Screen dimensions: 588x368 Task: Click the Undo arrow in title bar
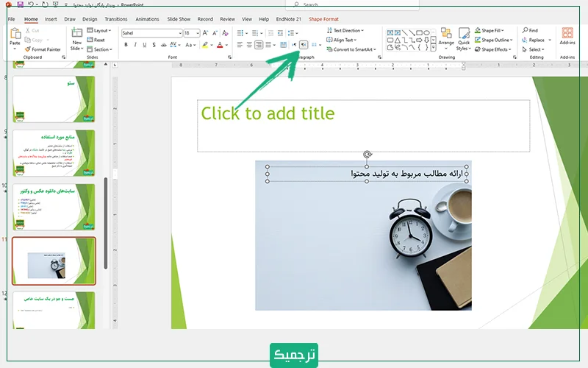point(31,4)
